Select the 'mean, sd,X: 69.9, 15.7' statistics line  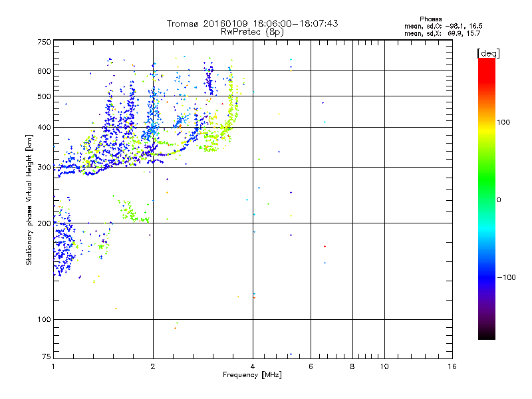point(442,33)
